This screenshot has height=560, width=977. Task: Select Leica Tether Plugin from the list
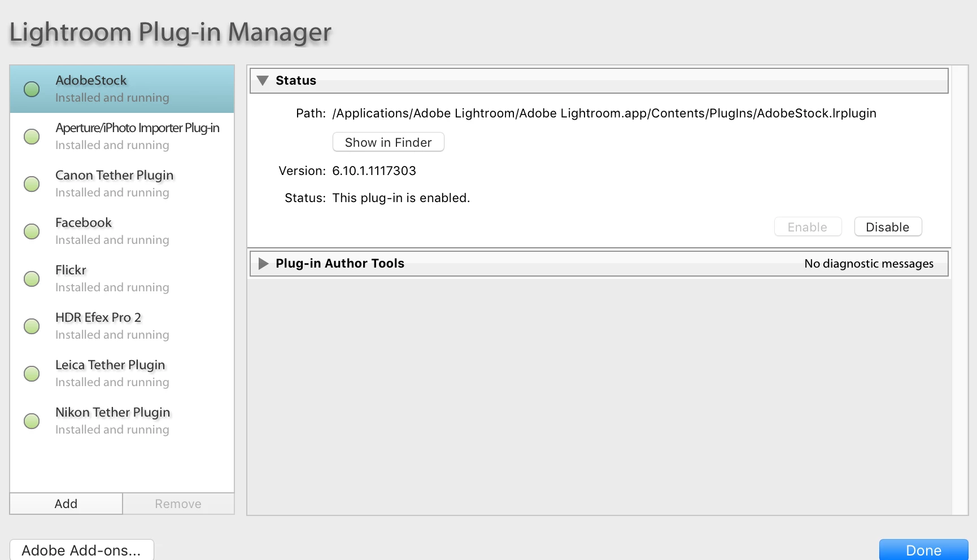click(122, 374)
